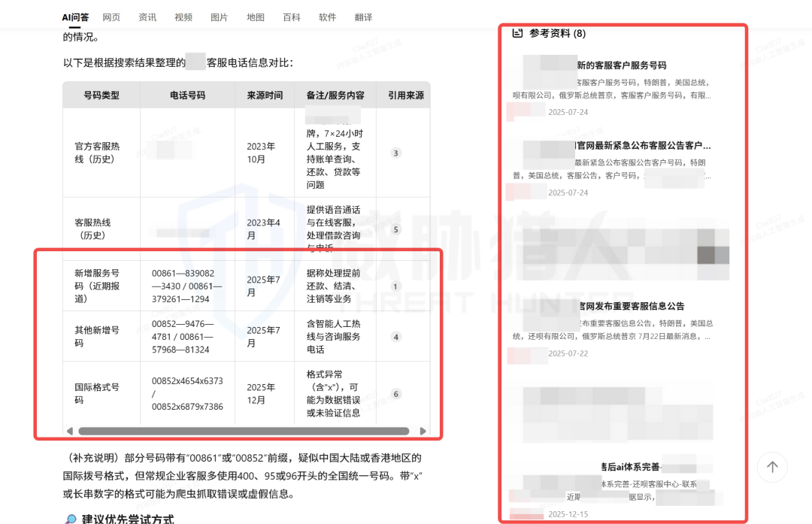Click the table scrollbar's left arrow

[70, 432]
